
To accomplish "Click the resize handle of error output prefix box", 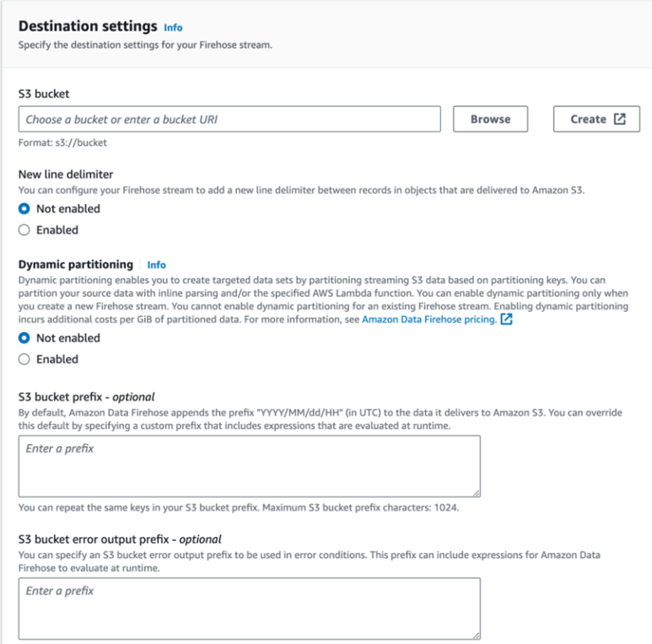I will point(476,634).
